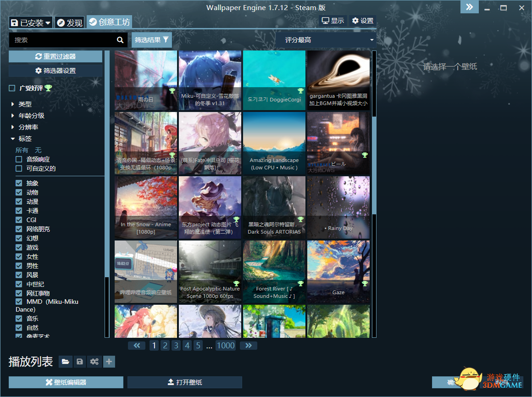Select the 哔哩哔哩音频响应壁纸 wallpaper
The height and width of the screenshot is (397, 532).
tap(146, 272)
